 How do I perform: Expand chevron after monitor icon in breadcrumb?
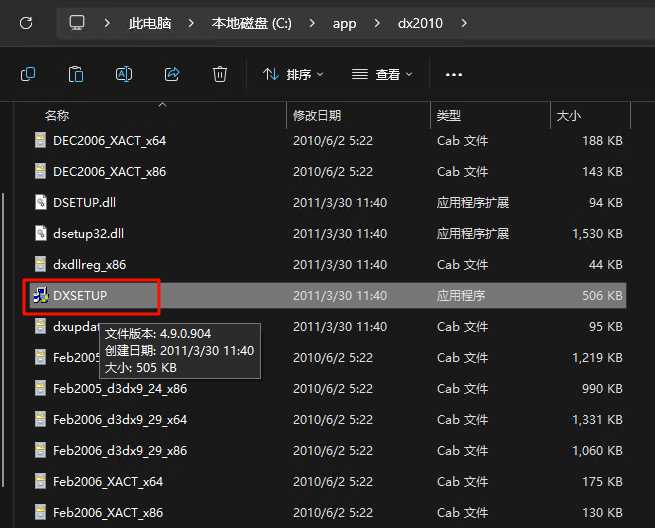click(x=107, y=23)
